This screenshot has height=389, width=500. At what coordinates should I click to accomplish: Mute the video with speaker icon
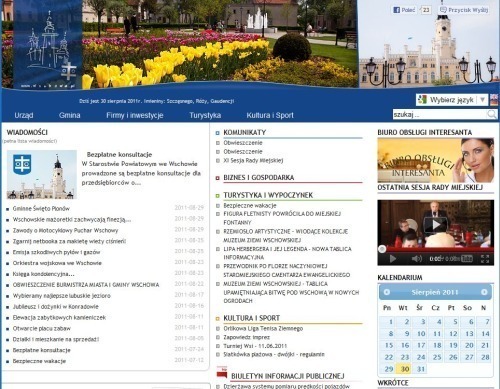416,259
